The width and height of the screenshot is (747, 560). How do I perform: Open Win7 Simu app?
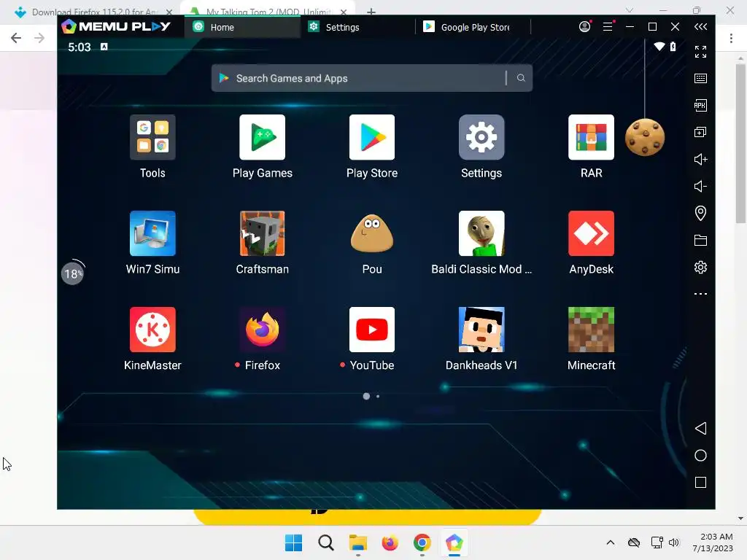[152, 233]
